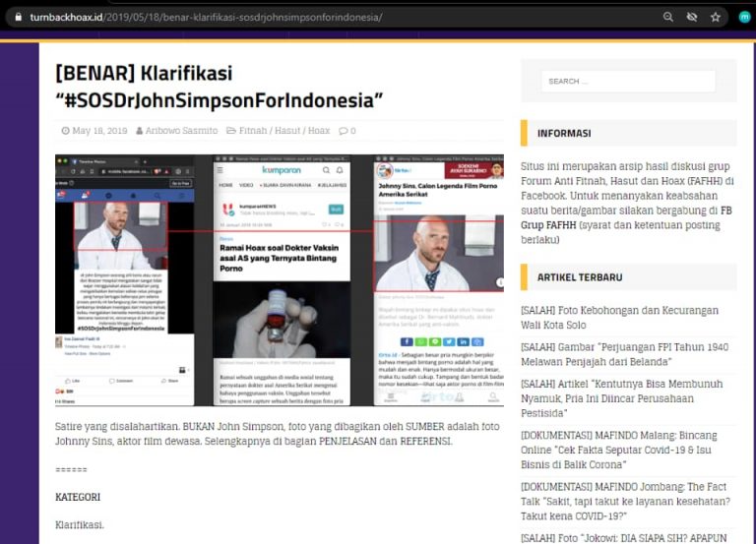The width and height of the screenshot is (756, 544).
Task: Open the zoom magnifier icon in address bar
Action: tap(667, 18)
